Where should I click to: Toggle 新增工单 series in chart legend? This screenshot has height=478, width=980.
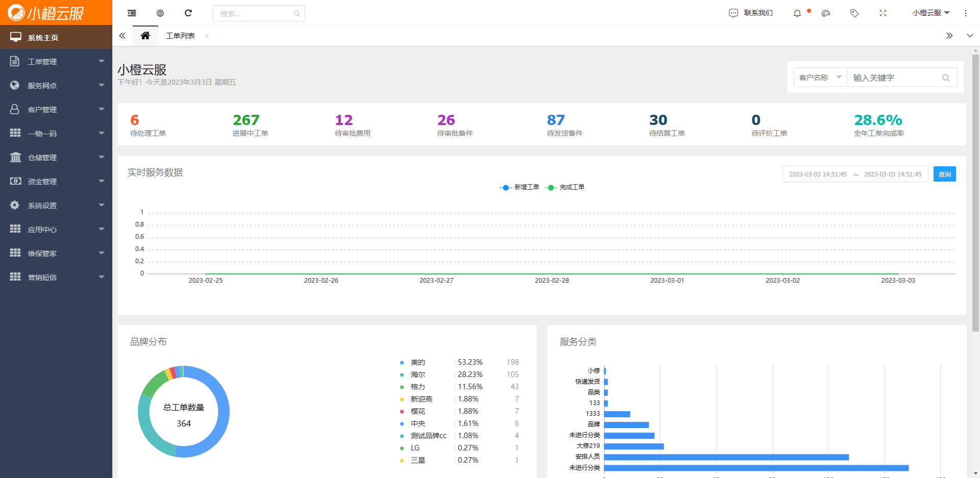point(520,187)
